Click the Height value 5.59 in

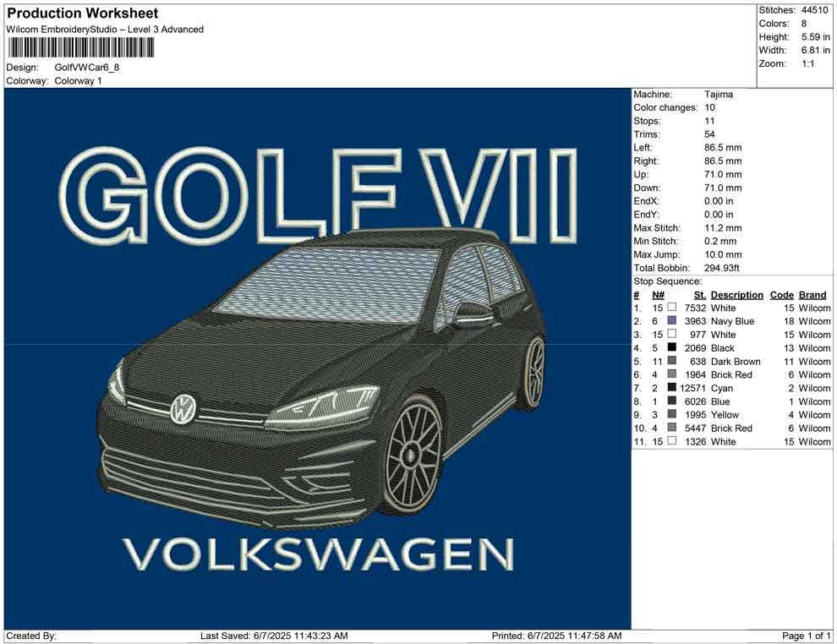tap(816, 37)
